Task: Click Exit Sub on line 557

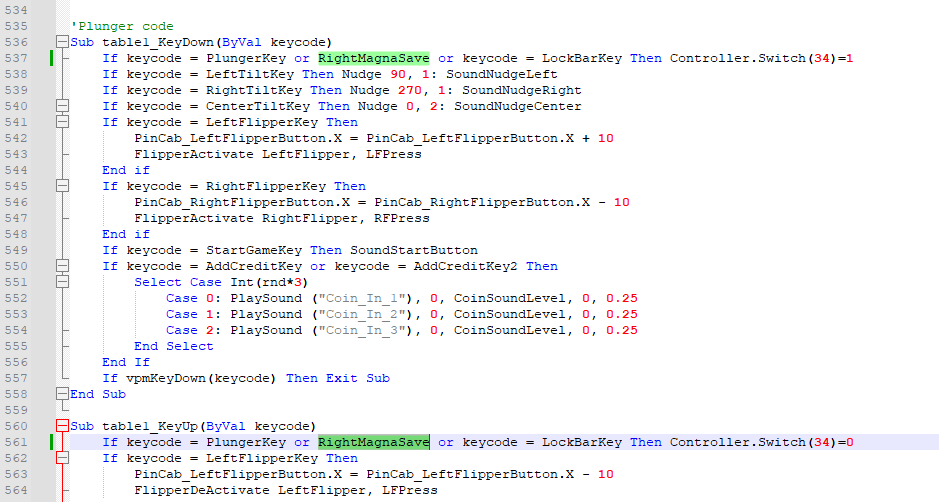Action: (x=358, y=378)
